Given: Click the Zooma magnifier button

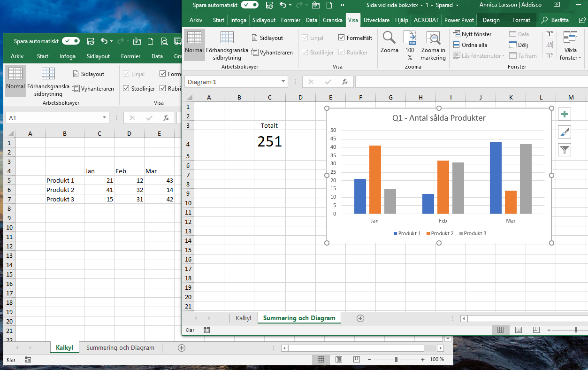Looking at the screenshot, I should 389,42.
